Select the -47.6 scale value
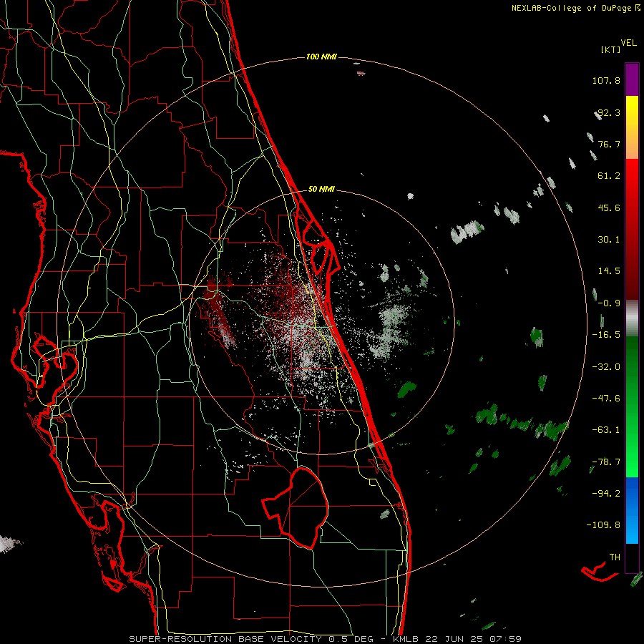This screenshot has width=644, height=644. tap(606, 399)
